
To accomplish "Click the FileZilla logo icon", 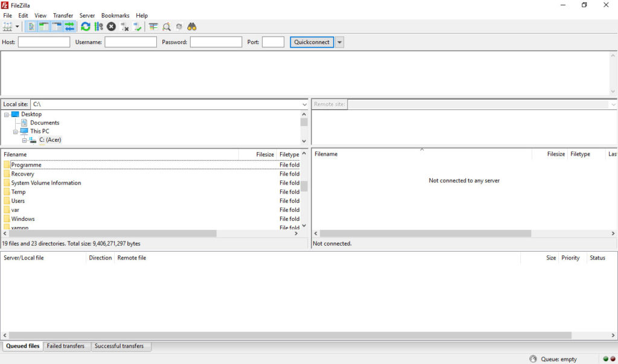I will tap(5, 5).
